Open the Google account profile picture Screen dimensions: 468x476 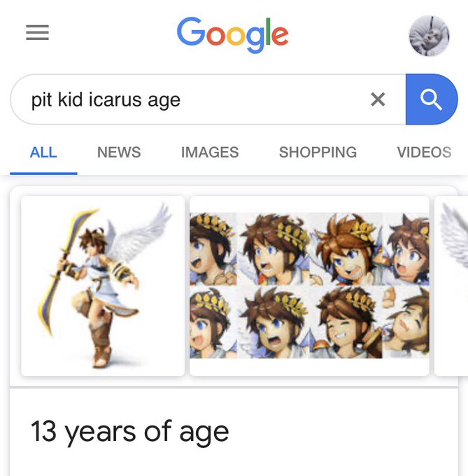430,36
